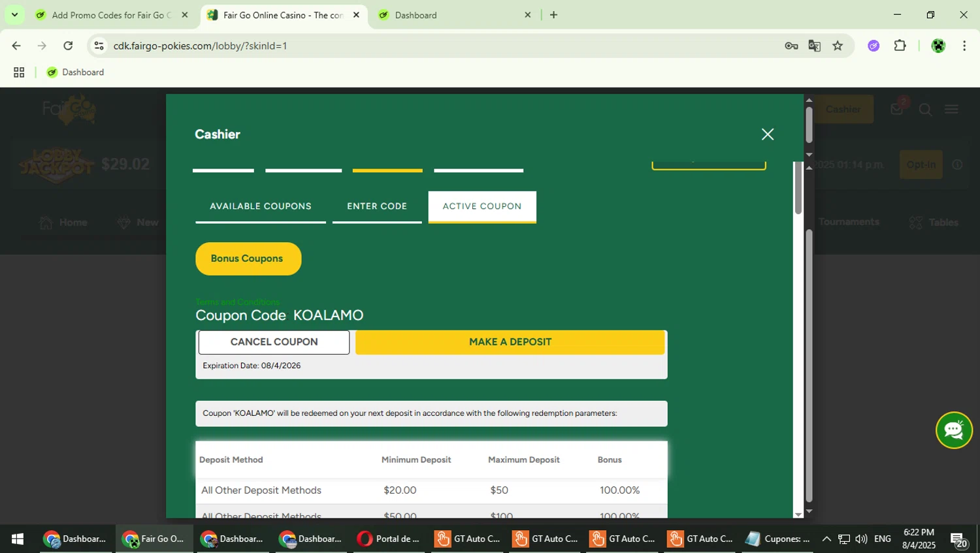The height and width of the screenshot is (553, 980).
Task: Show hidden system tray icons
Action: coord(826,539)
